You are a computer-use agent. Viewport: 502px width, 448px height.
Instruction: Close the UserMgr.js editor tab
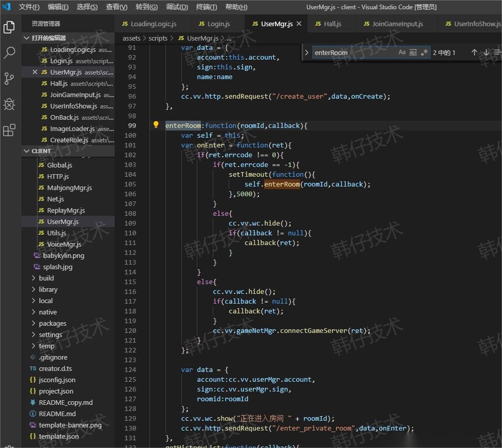(299, 24)
